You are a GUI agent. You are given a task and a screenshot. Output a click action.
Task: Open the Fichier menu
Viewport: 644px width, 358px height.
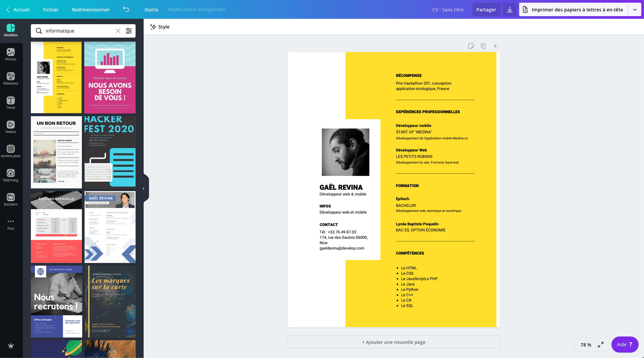pos(50,9)
